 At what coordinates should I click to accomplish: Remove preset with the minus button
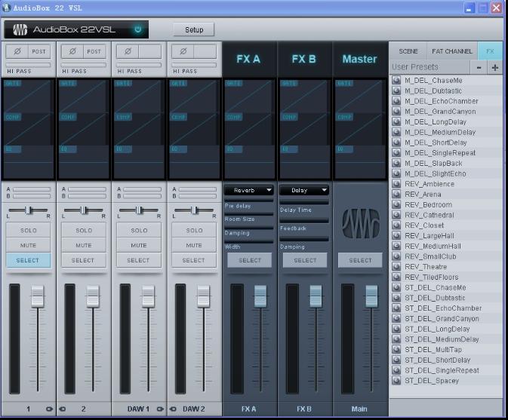tap(479, 67)
